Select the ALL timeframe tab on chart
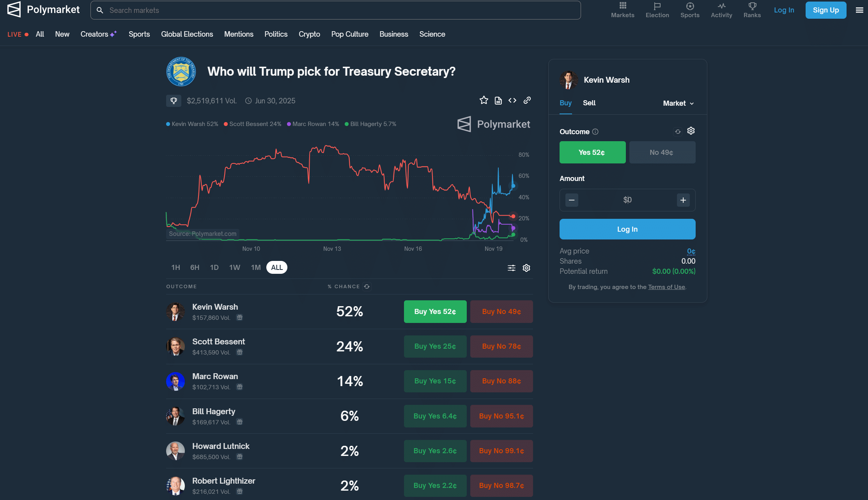The image size is (868, 500). [276, 268]
